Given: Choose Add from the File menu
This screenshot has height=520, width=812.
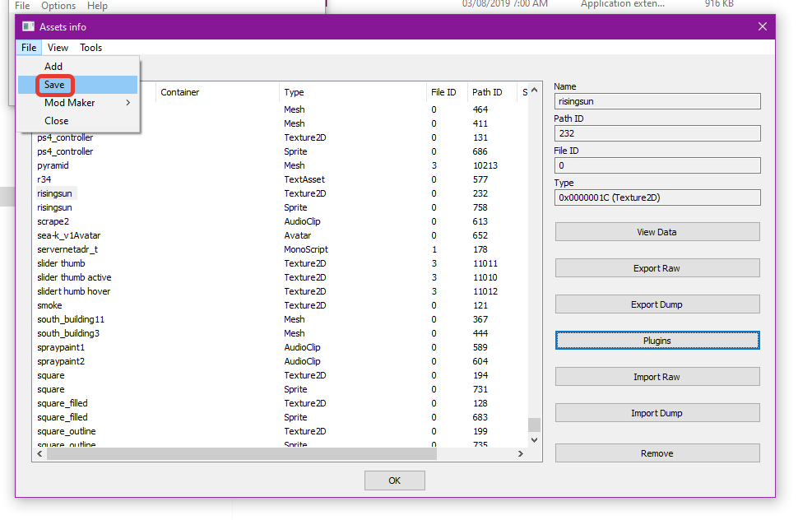Looking at the screenshot, I should (77, 67).
